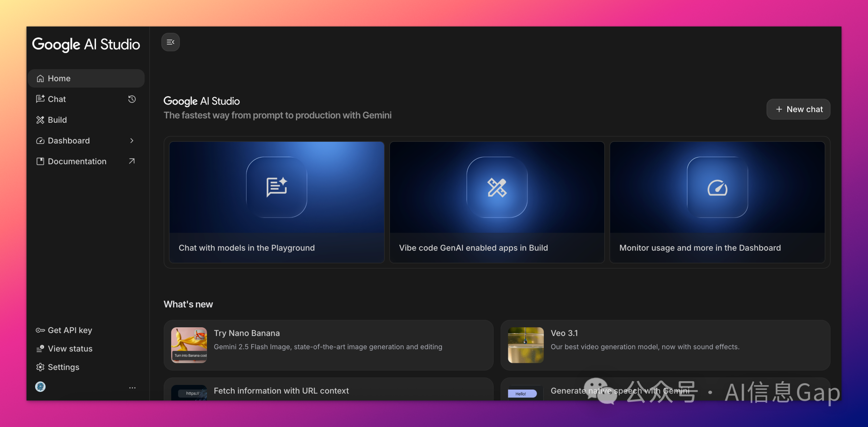Start a New chat

[x=798, y=109]
